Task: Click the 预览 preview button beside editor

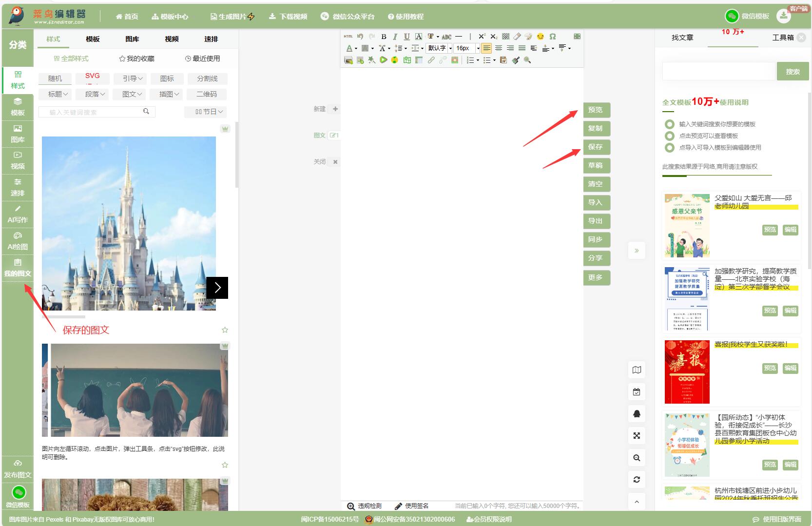Action: point(597,110)
